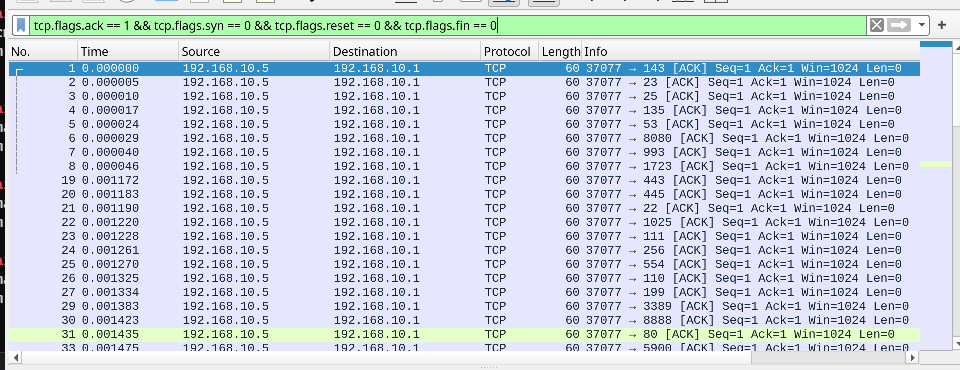Screen dimensions: 960x370
Task: Select packet 22 going to port 1025
Action: coord(464,222)
